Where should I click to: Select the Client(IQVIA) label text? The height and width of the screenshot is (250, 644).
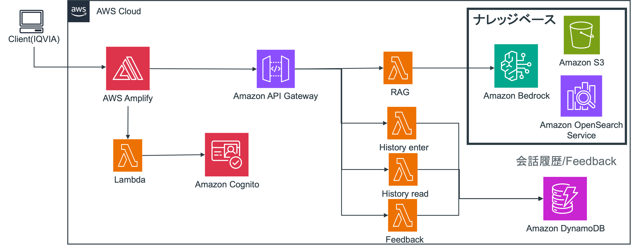coord(34,39)
